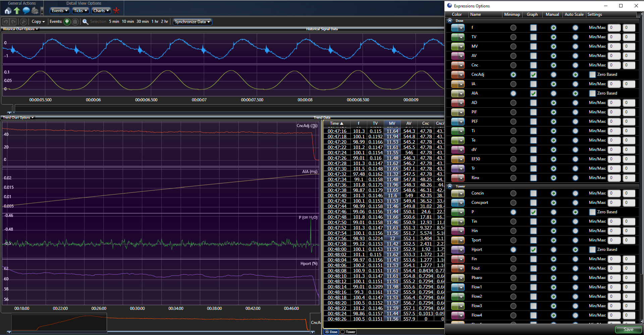Viewport: 644px width, 335px height.
Task: Collapse the Tower group in Expressions Options
Action: [x=450, y=186]
